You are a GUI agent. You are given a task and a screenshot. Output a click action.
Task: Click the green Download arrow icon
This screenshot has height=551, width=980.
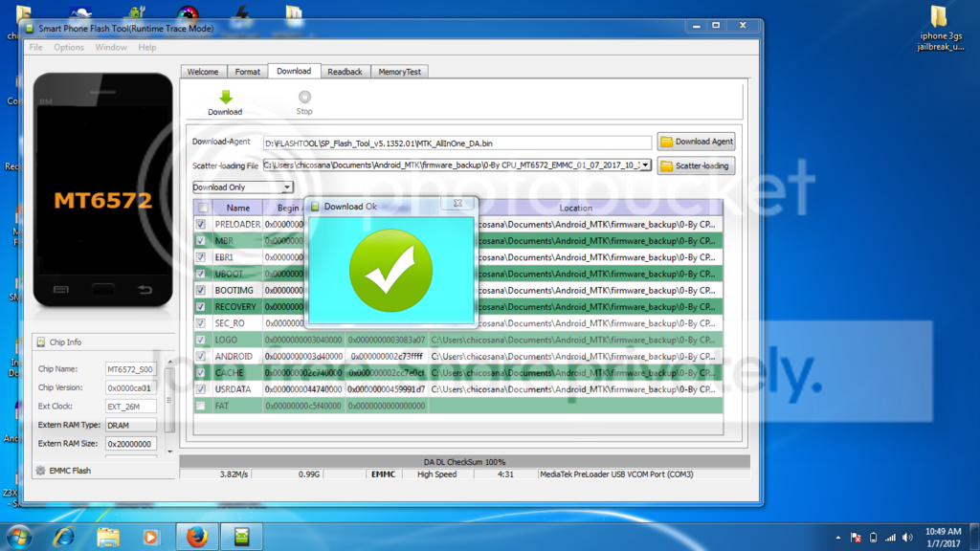coord(226,97)
